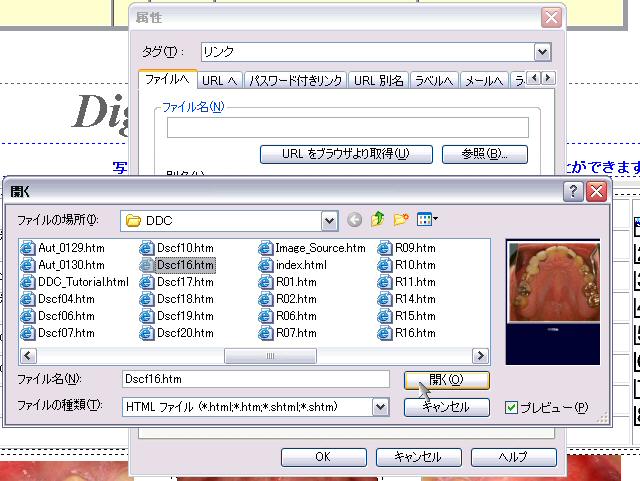Select the R07.htm file icon
The height and width of the screenshot is (481, 640).
coord(265,333)
